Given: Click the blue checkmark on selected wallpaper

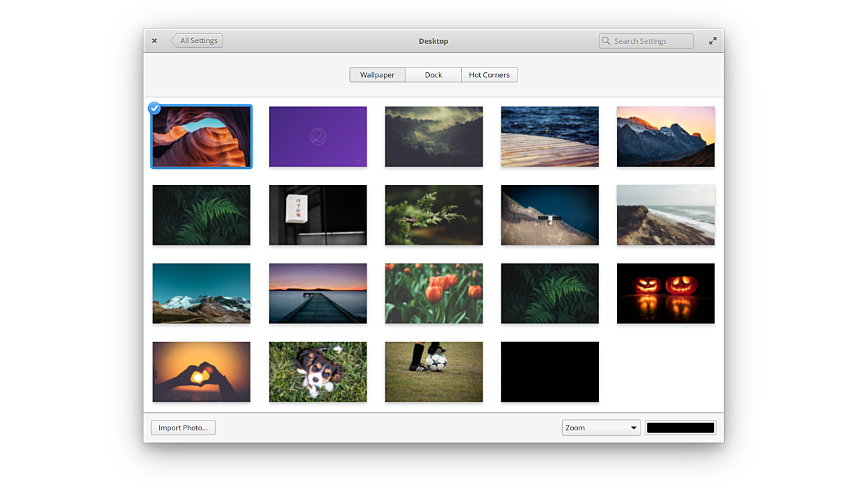Looking at the screenshot, I should pos(154,108).
